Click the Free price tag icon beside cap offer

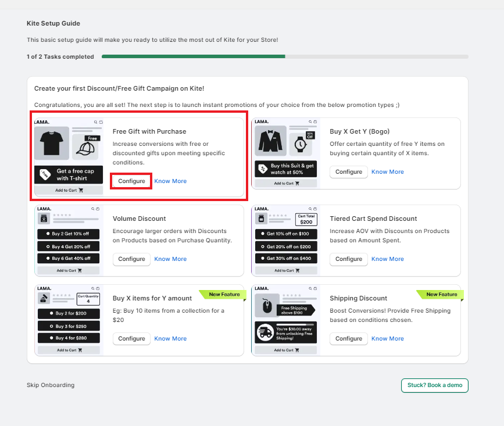[44, 174]
